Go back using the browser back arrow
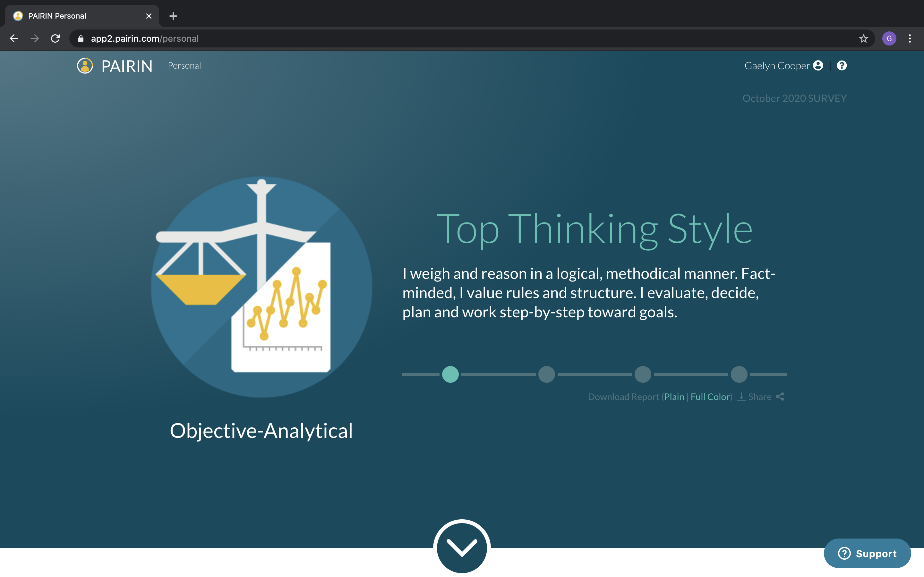 click(x=14, y=38)
